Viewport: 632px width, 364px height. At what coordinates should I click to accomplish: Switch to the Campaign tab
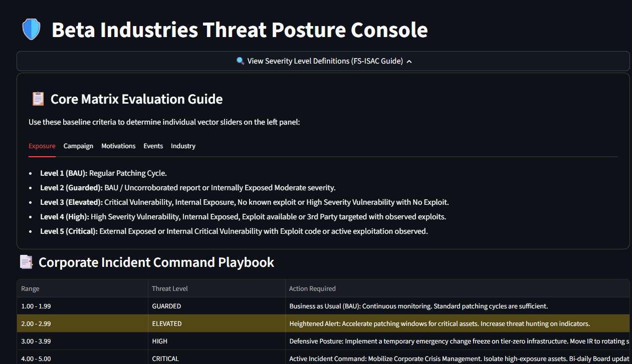coord(78,146)
